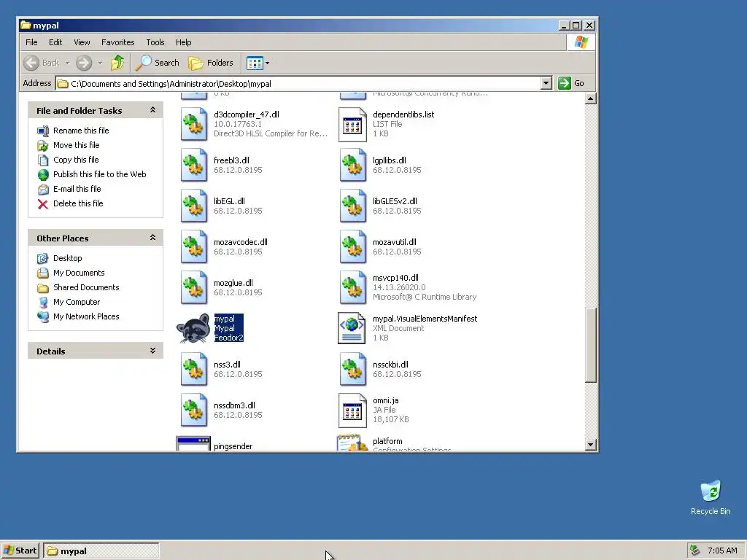Click the mypal taskbar button

click(101, 551)
